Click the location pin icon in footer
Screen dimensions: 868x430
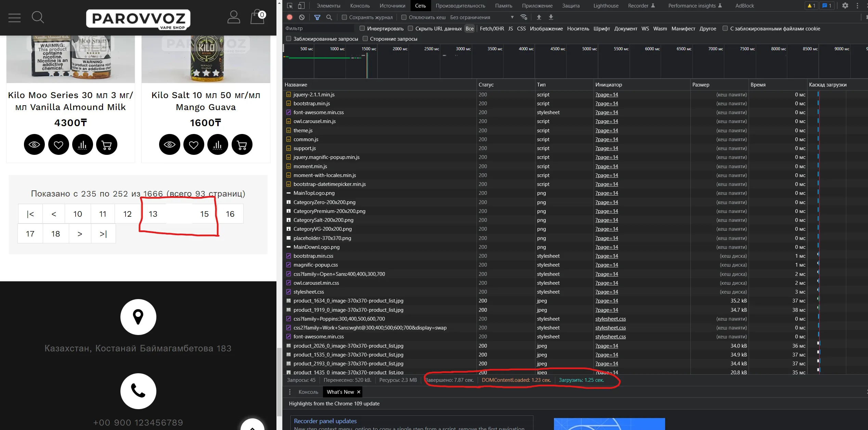pyautogui.click(x=138, y=317)
